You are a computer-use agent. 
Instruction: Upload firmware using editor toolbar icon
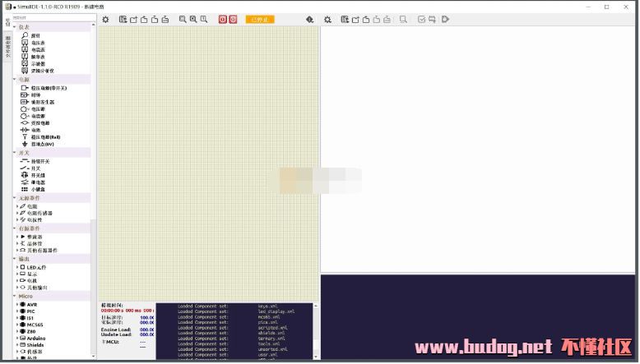coord(432,19)
